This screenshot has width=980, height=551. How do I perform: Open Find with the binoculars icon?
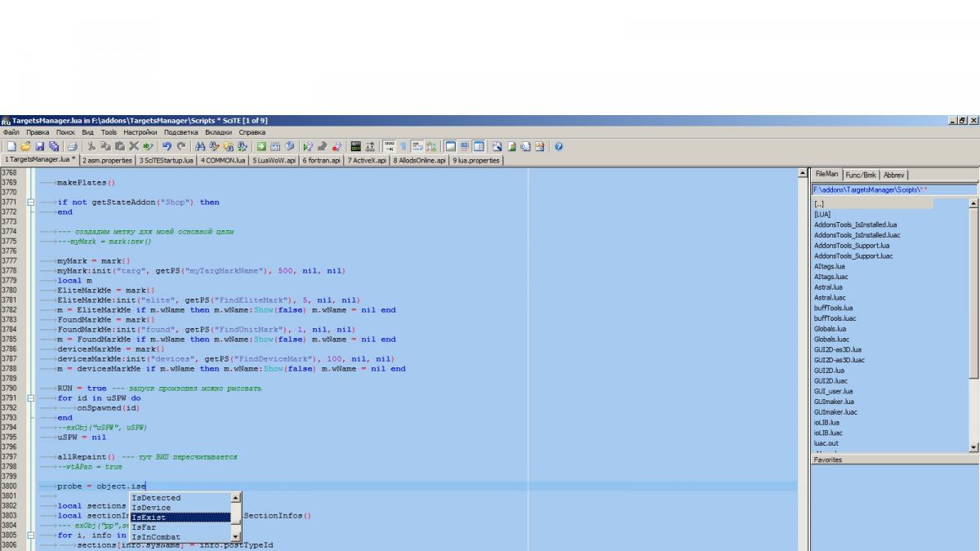tap(201, 147)
